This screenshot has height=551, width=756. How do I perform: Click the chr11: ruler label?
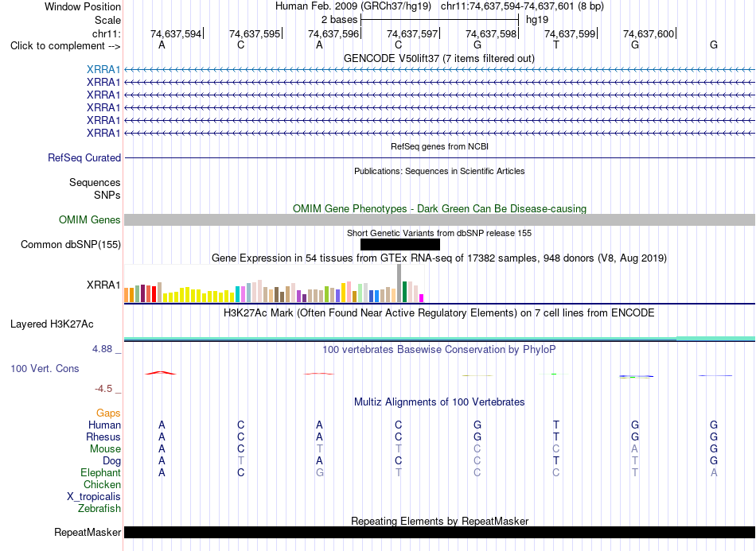[x=107, y=33]
